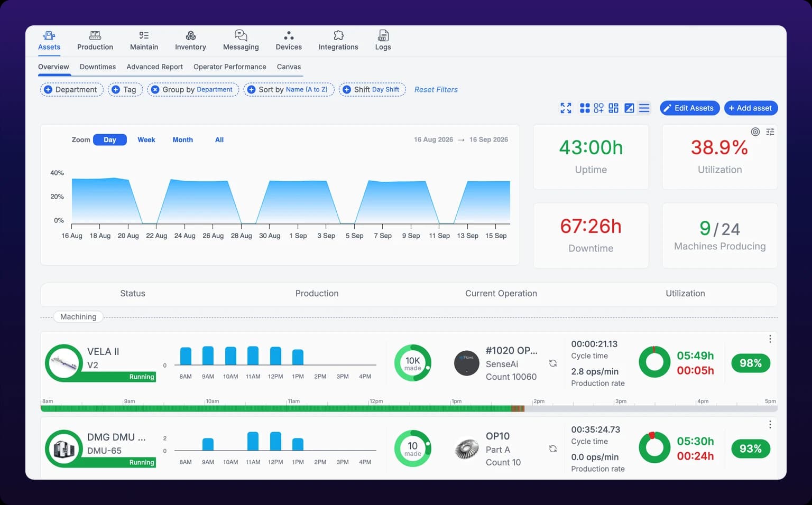Collapse the Machining group label
The image size is (812, 505).
coord(78,316)
